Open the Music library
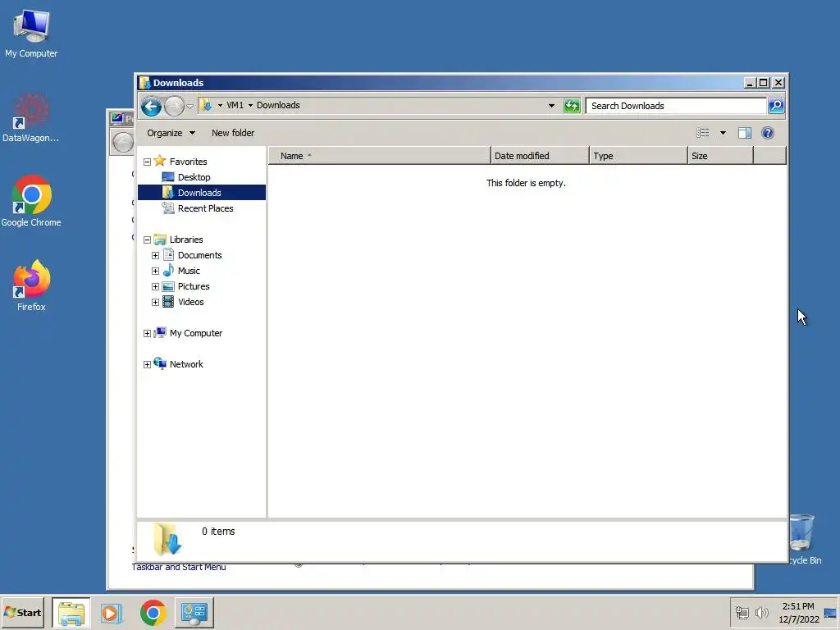840x630 pixels. (189, 271)
